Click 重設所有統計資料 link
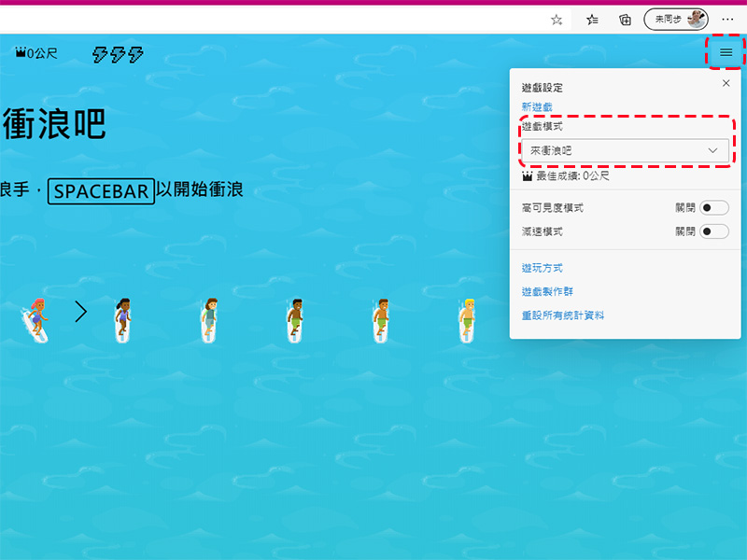The width and height of the screenshot is (747, 560). point(563,315)
